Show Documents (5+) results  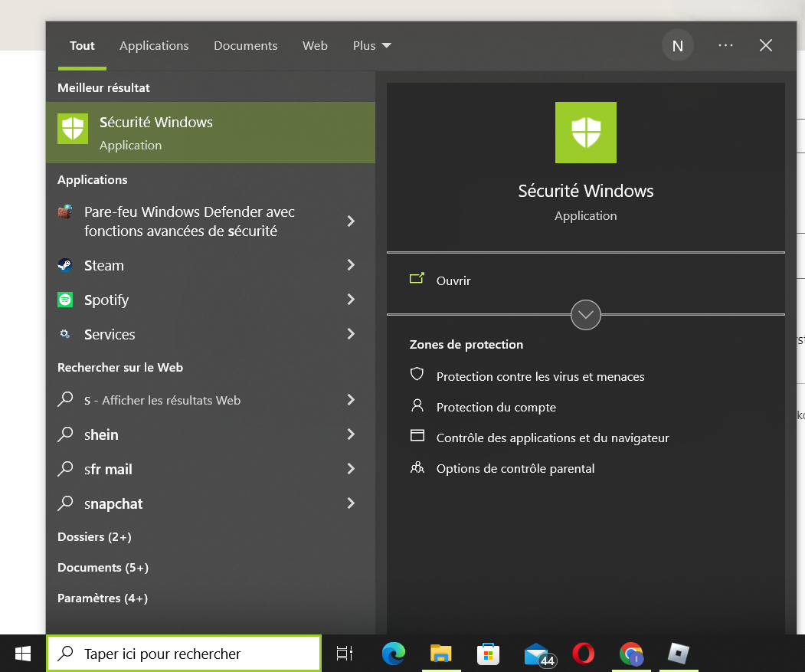[x=103, y=568]
